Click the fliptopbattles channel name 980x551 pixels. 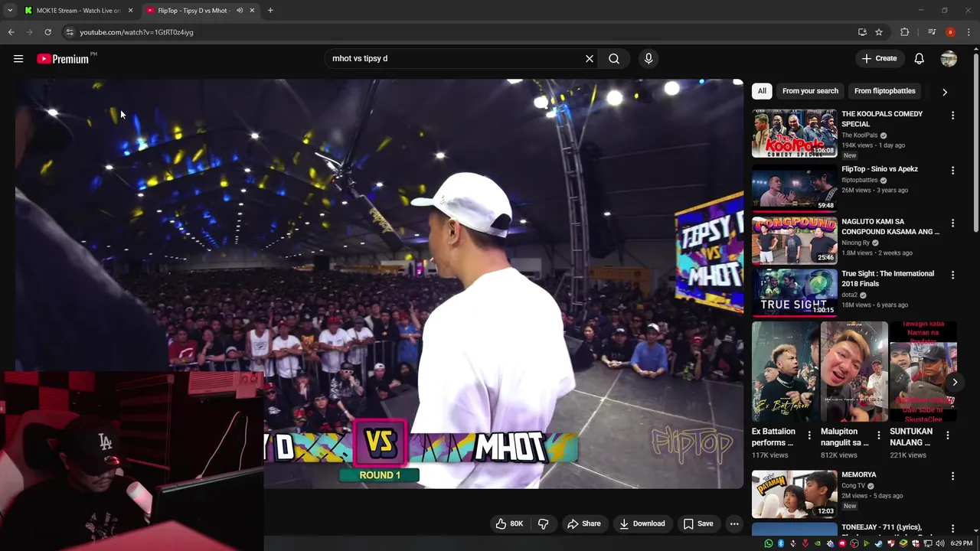point(860,181)
